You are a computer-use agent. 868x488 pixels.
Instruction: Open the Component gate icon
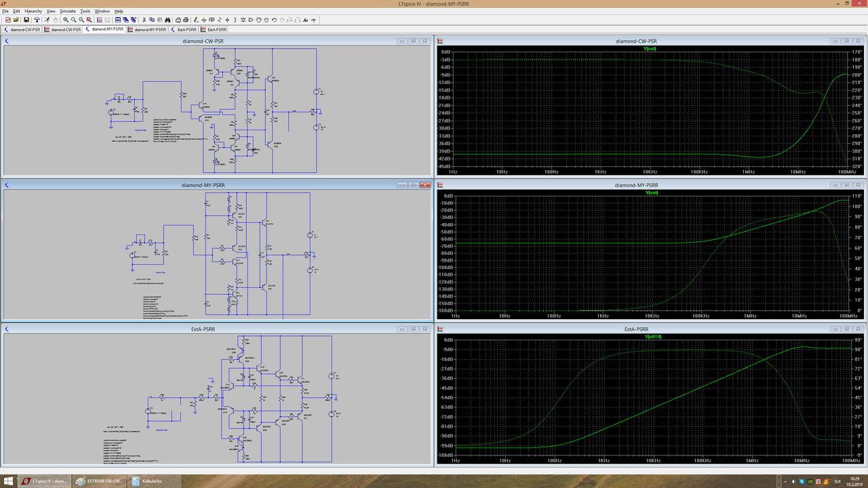[x=251, y=20]
